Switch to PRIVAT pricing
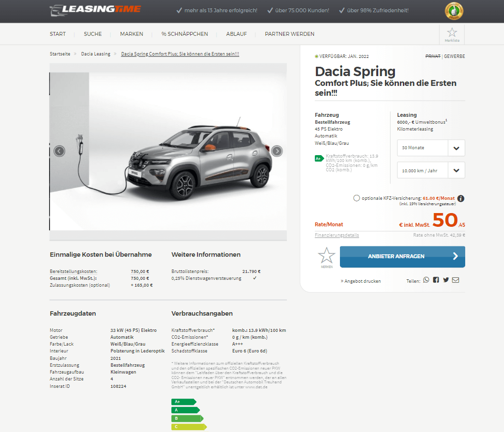 point(433,56)
